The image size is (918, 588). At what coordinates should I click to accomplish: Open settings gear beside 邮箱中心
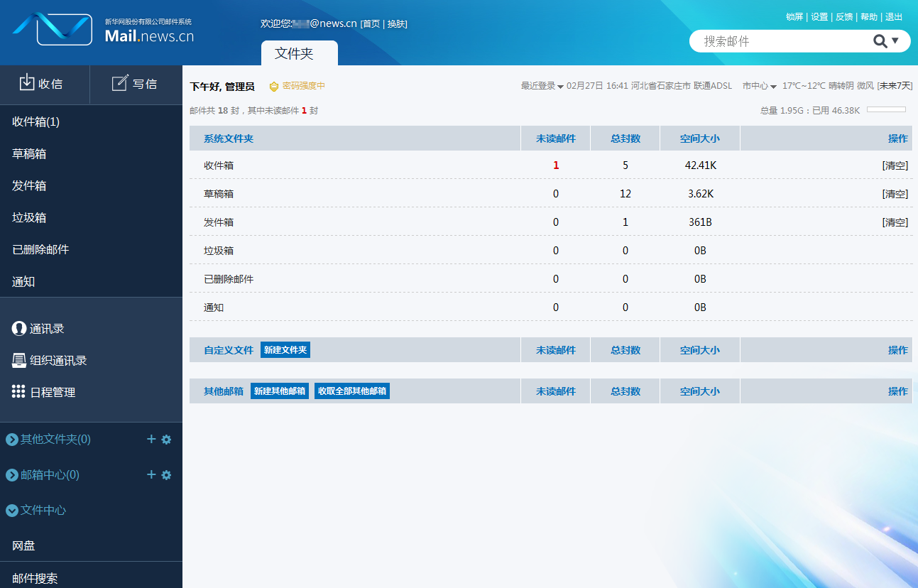166,475
